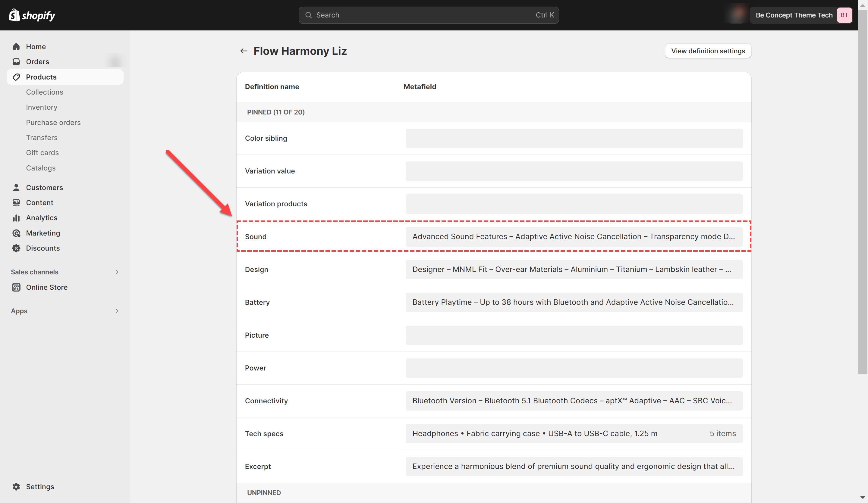Click the UNPINNED section header
868x503 pixels.
coord(264,493)
